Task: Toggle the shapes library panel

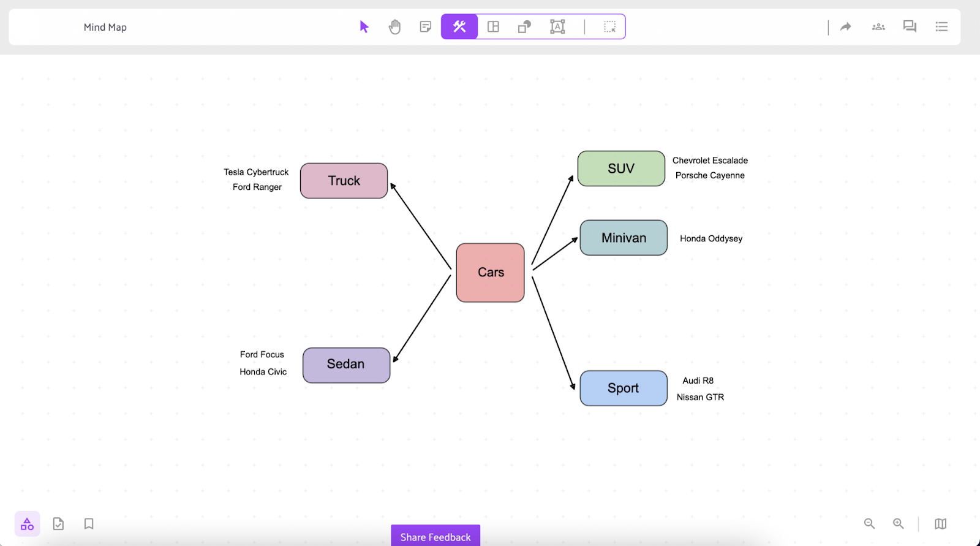Action: [x=28, y=524]
